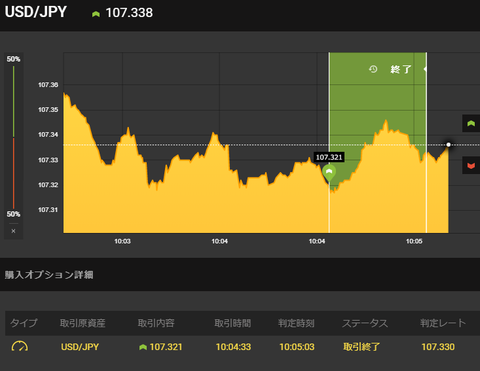Click the 107.321 entry price tooltip
The height and width of the screenshot is (371, 480).
point(329,157)
